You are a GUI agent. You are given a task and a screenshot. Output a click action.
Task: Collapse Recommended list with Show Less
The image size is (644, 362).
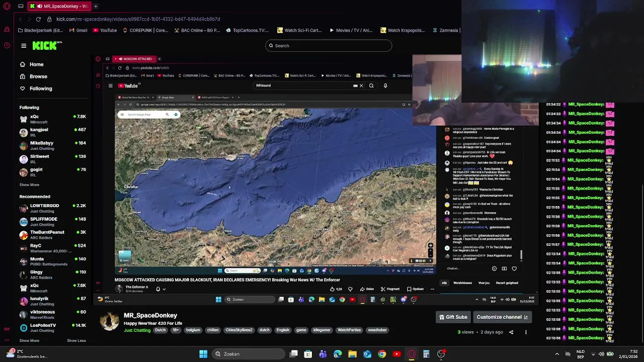pos(76,340)
